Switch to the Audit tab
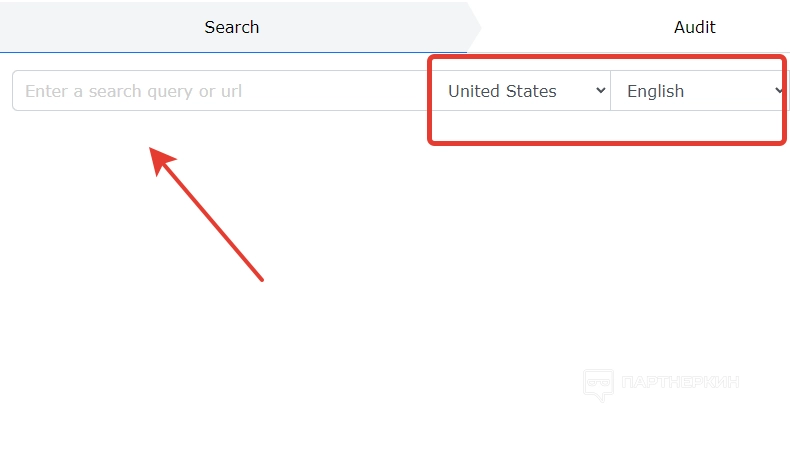Viewport: 790px width, 454px height. point(694,27)
